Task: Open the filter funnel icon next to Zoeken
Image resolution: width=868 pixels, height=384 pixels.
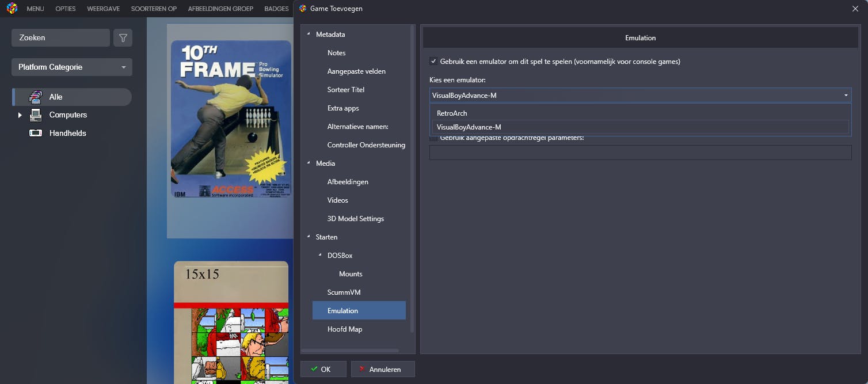Action: pyautogui.click(x=123, y=38)
